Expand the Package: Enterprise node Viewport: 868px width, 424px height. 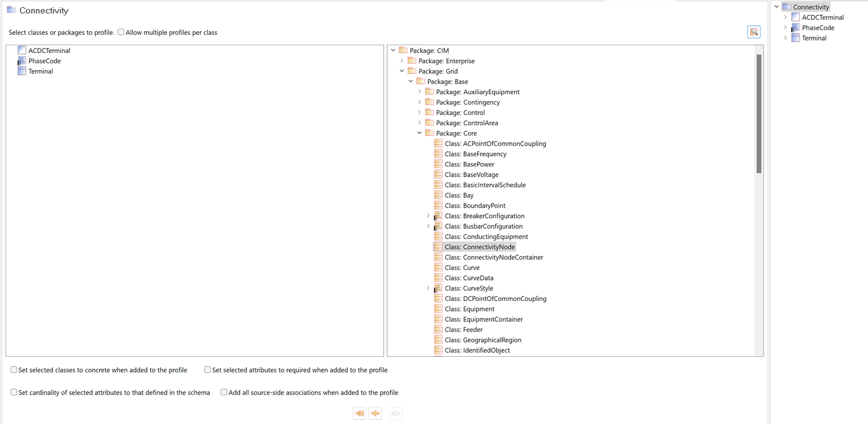[402, 61]
